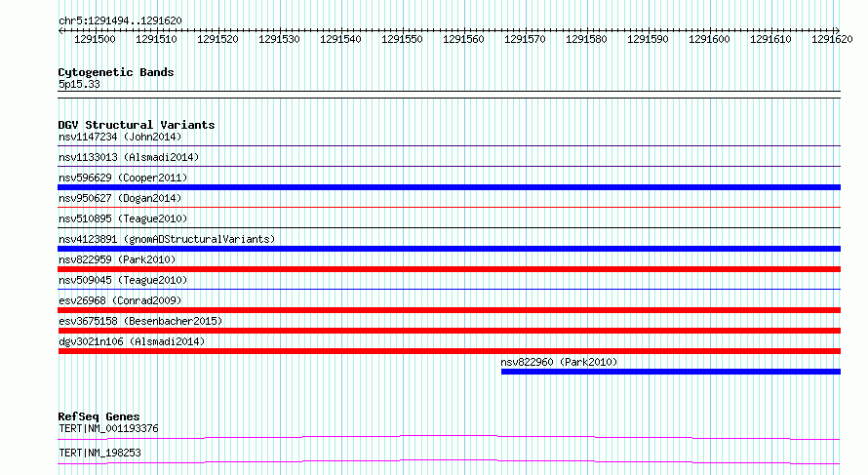
Task: Click the RefSeq Genes track title
Action: tap(99, 416)
